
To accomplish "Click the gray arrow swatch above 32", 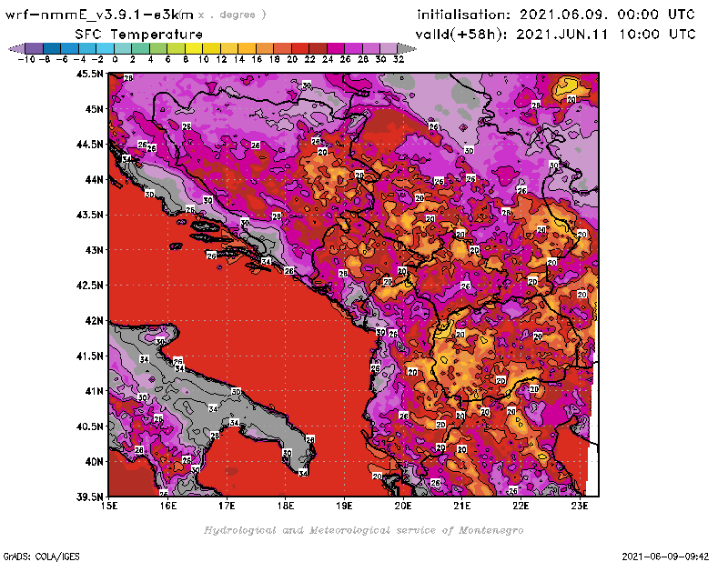I will point(406,48).
